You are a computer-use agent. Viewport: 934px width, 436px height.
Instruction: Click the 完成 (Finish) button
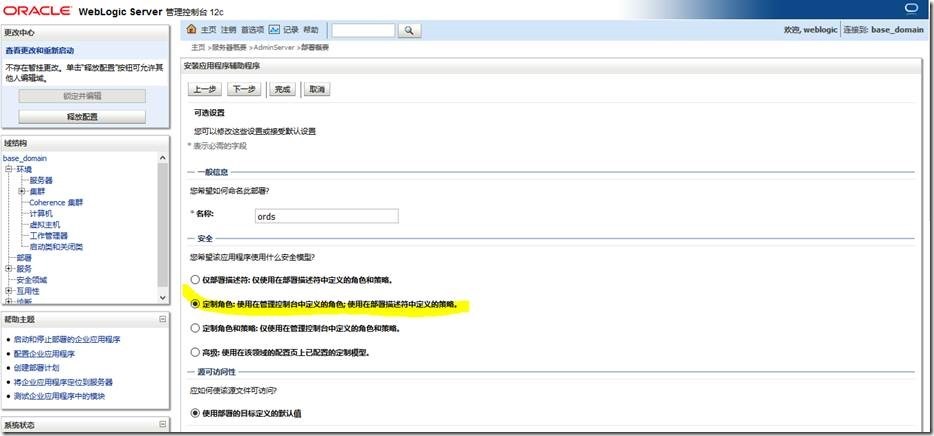click(x=282, y=89)
